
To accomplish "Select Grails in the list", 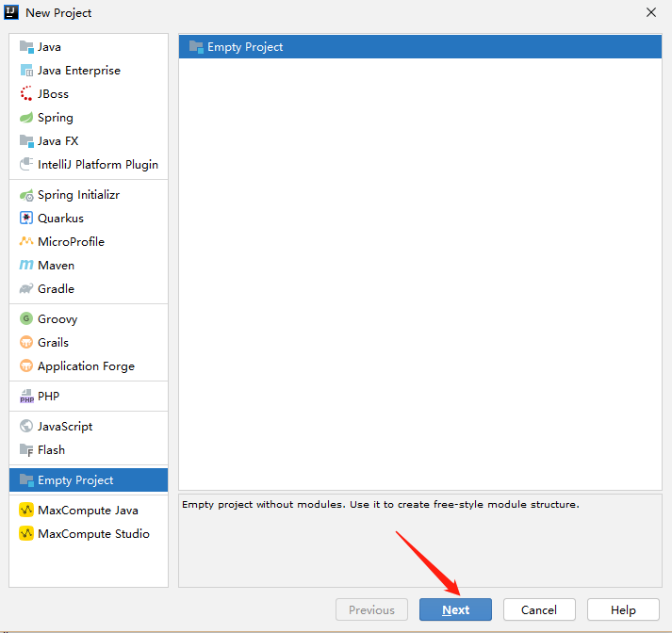I will point(89,342).
